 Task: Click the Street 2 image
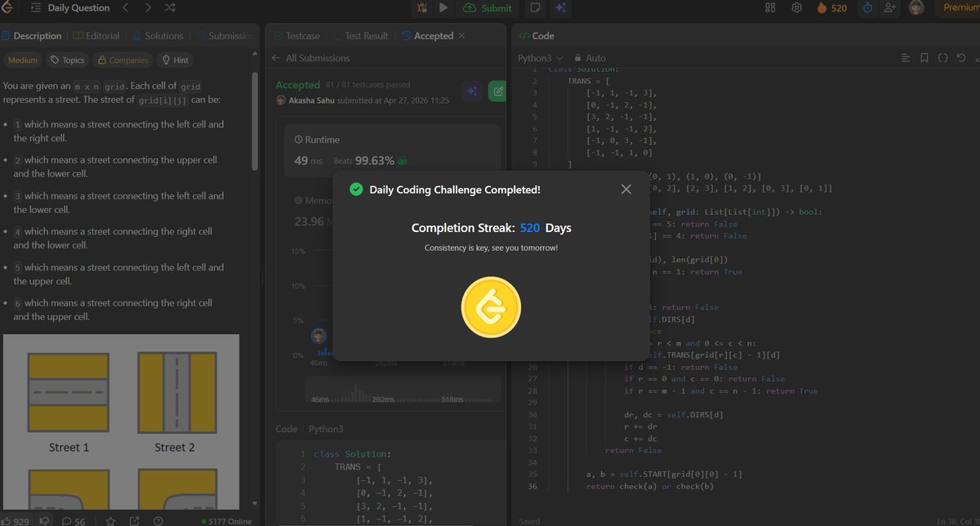(x=176, y=391)
